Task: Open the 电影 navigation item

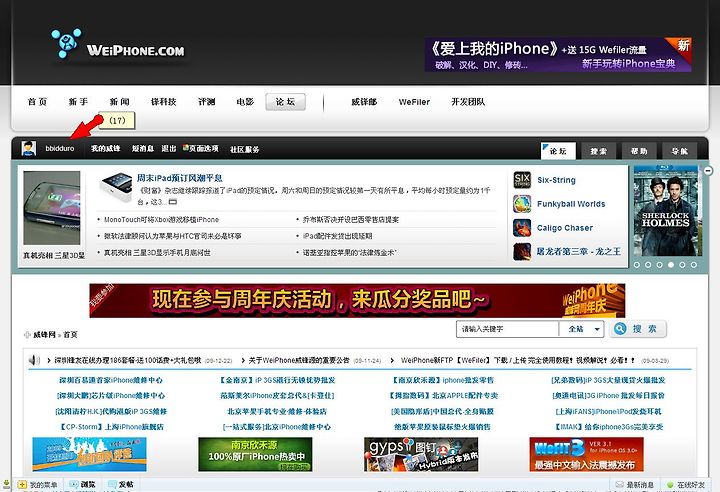Action: [x=245, y=102]
